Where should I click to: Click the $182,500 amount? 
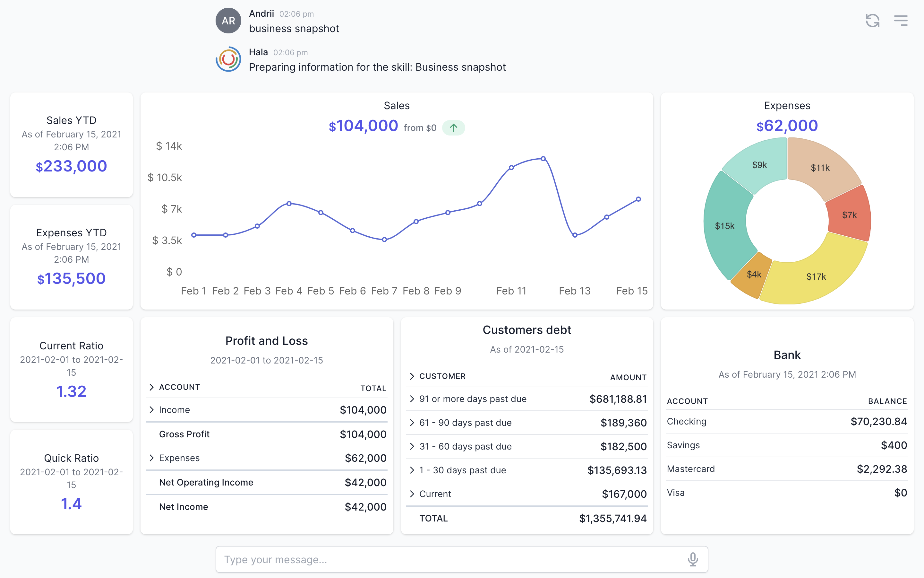click(x=623, y=446)
